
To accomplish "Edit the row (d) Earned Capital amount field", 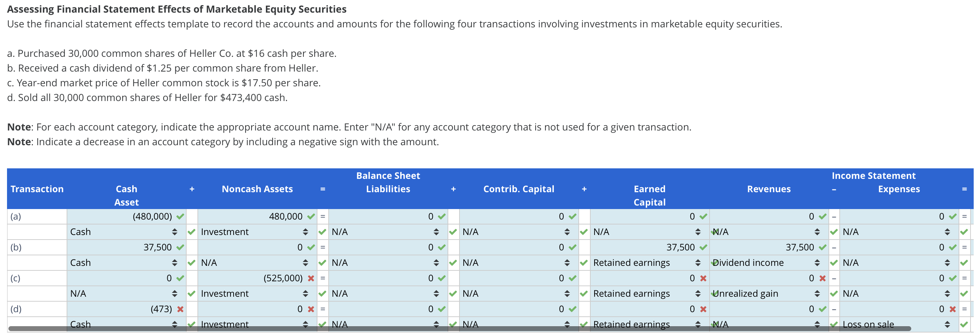I will (650, 309).
